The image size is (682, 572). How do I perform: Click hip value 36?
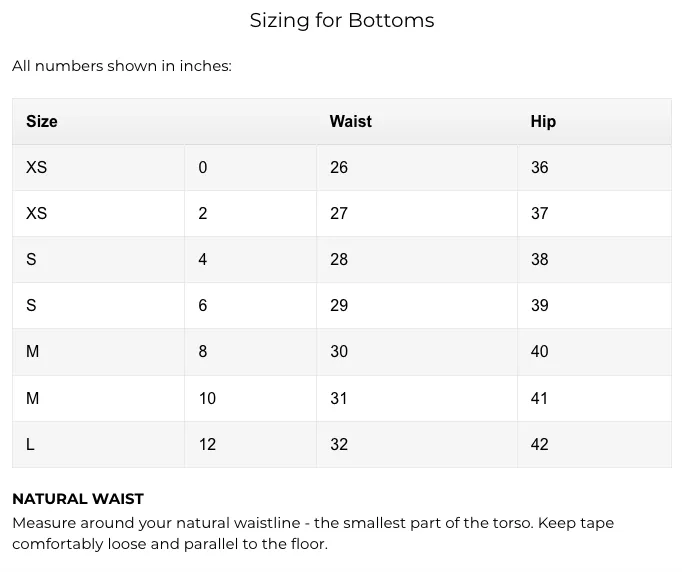[539, 167]
